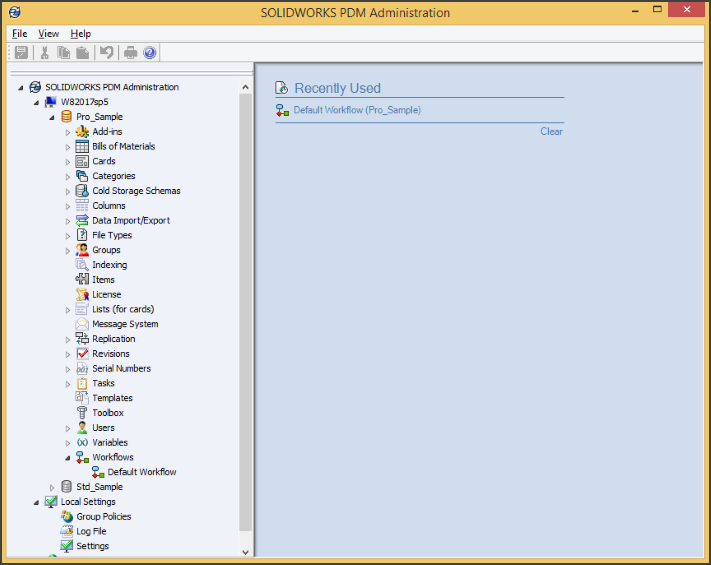Select the Indexing magnifier icon
Image resolution: width=711 pixels, height=565 pixels.
point(82,265)
